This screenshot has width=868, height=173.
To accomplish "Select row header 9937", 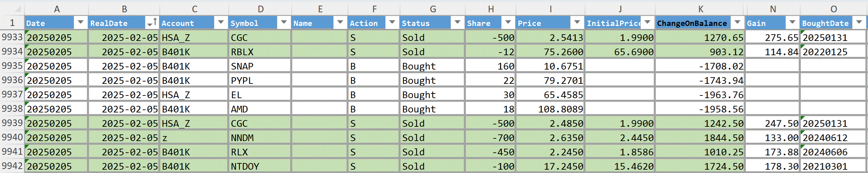I will (x=12, y=94).
